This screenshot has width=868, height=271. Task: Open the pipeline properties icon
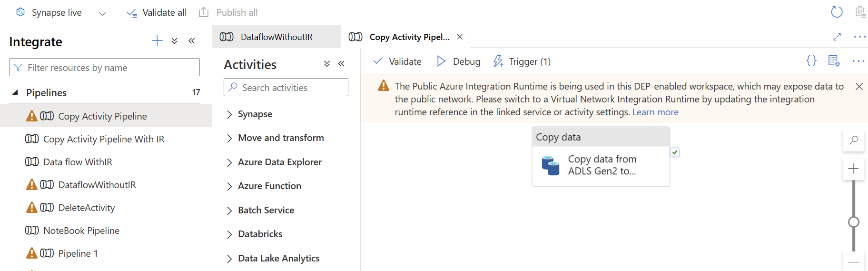[x=834, y=61]
